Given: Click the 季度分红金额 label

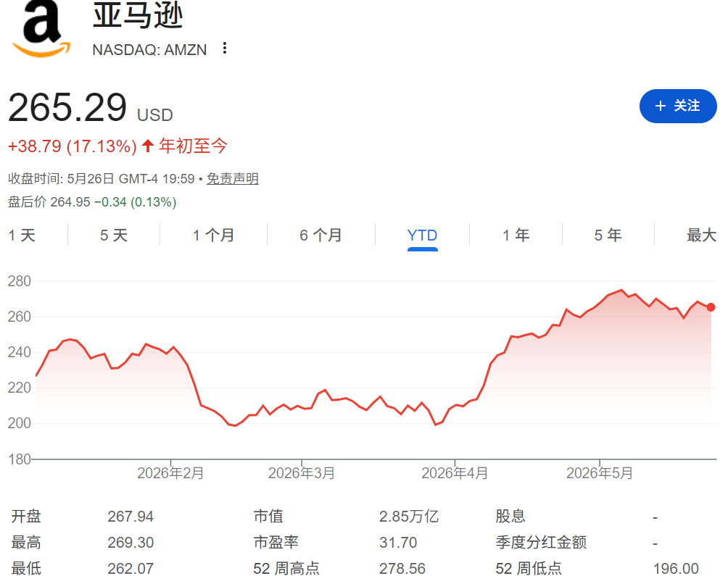Looking at the screenshot, I should (541, 542).
